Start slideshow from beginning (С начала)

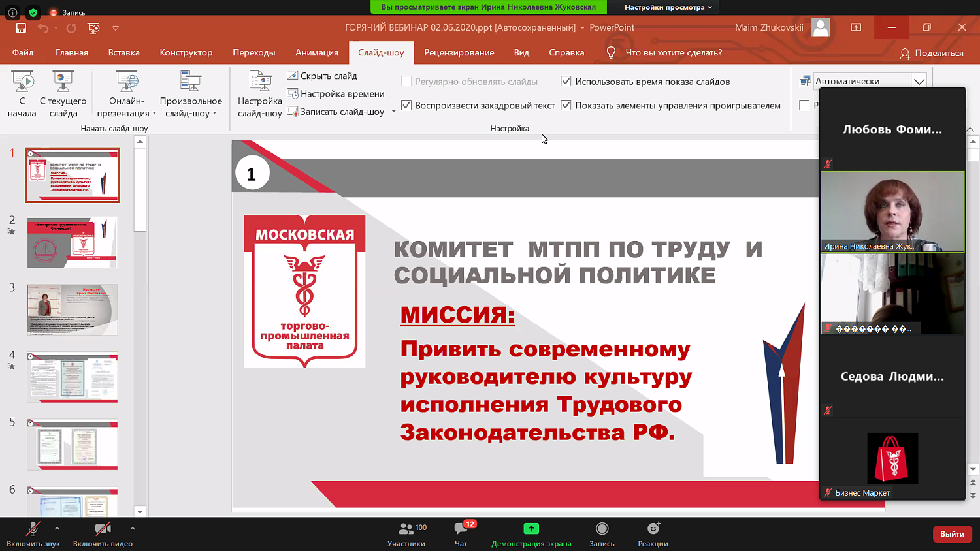(22, 94)
